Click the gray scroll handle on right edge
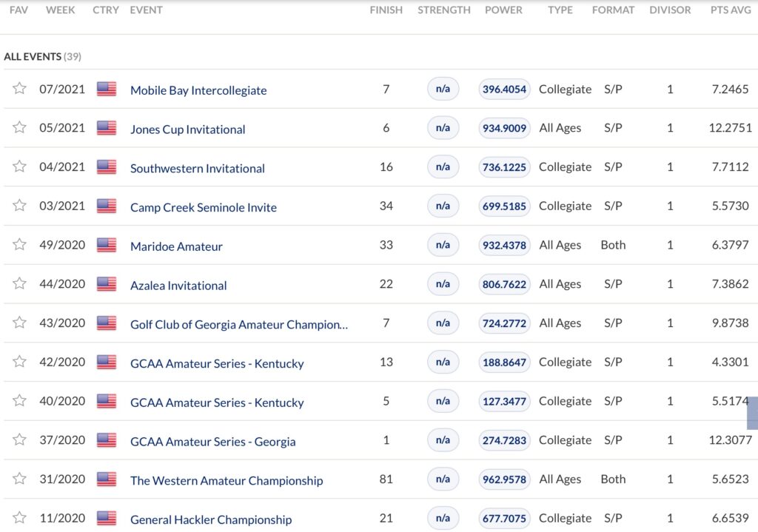 [752, 413]
